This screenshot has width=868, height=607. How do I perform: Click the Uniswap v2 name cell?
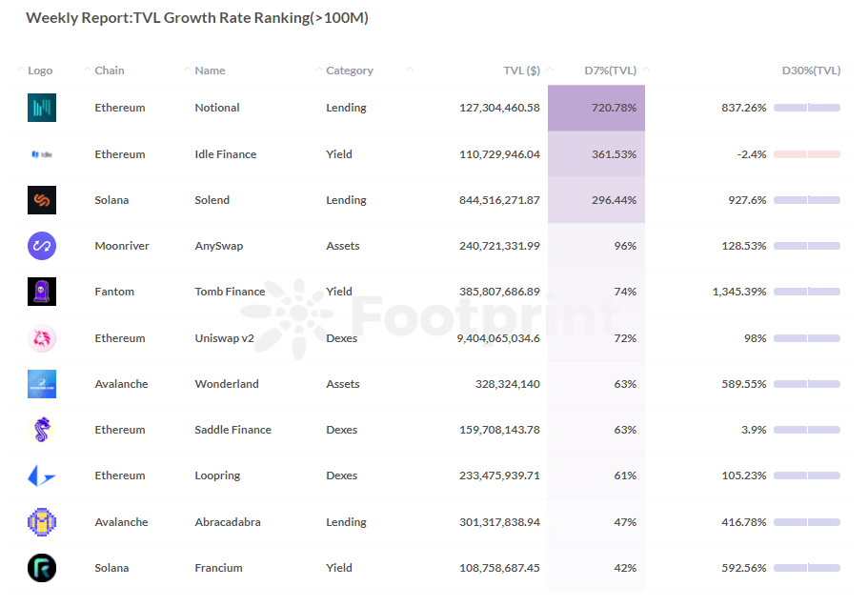pyautogui.click(x=224, y=338)
